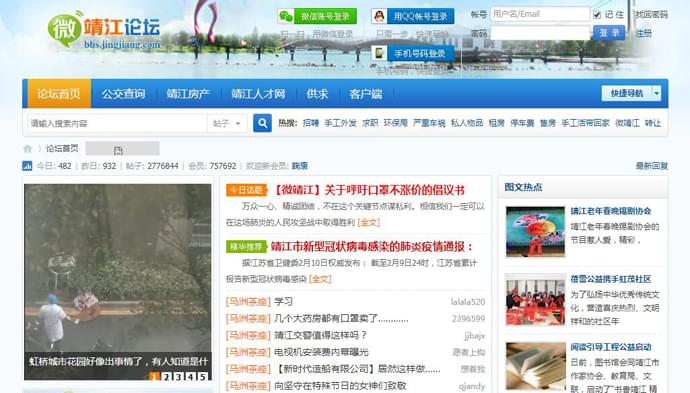
Task: Click the small icon in gray breadcrumb box
Action: click(118, 151)
